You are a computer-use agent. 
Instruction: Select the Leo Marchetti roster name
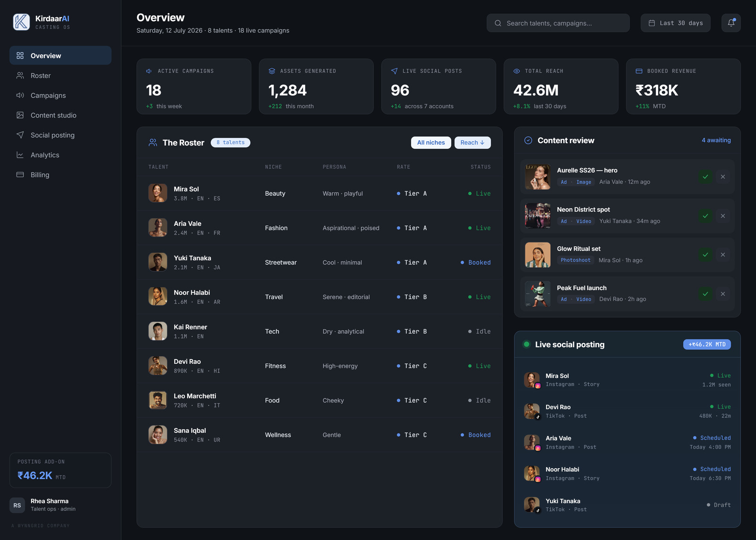(x=195, y=396)
